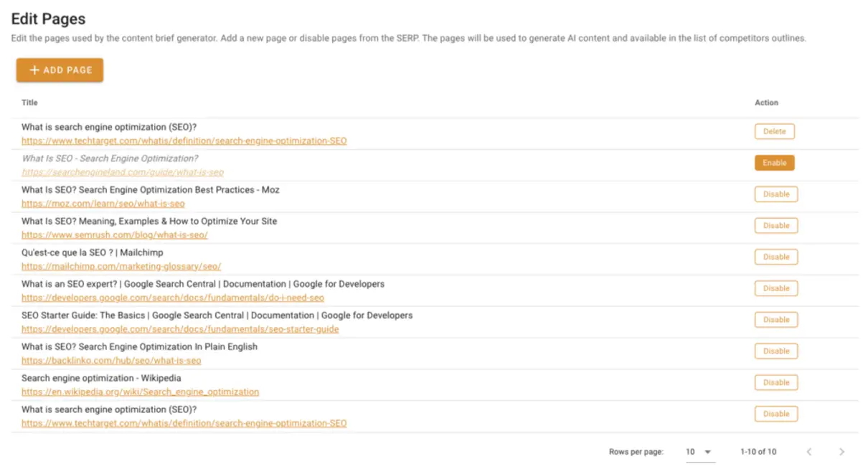
Task: Click the Action column header
Action: (766, 103)
